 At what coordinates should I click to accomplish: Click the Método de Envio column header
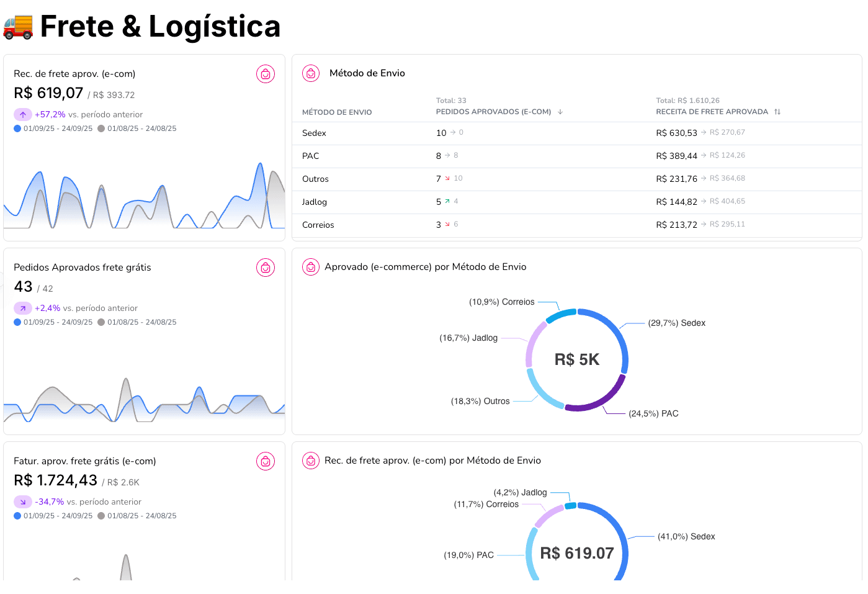point(337,112)
